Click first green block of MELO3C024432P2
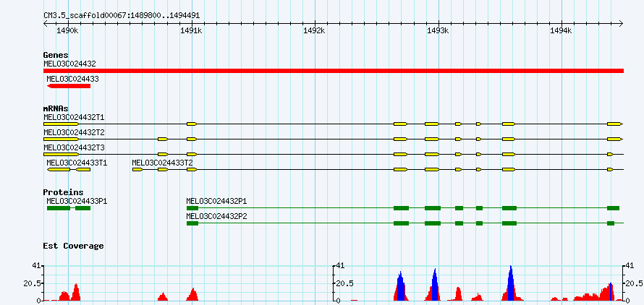The height and width of the screenshot is (305, 644). point(192,223)
